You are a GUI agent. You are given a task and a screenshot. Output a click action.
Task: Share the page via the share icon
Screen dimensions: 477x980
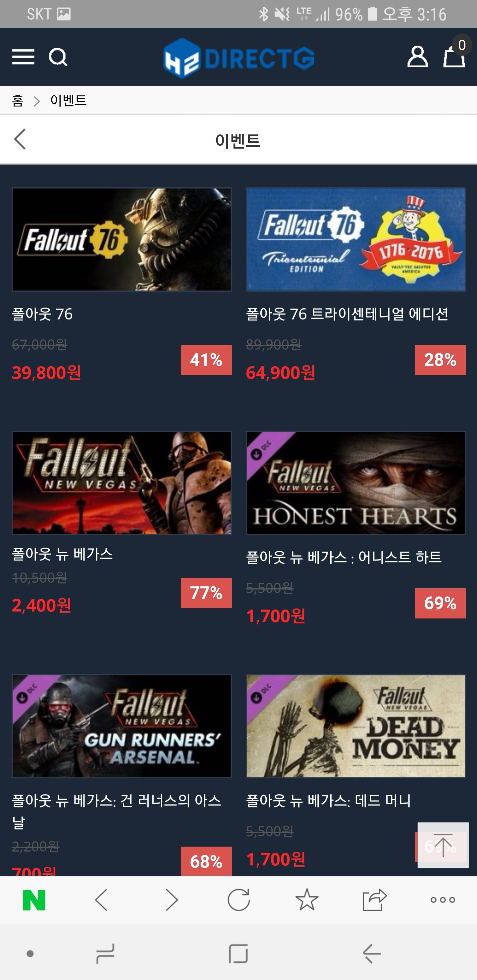(x=375, y=900)
